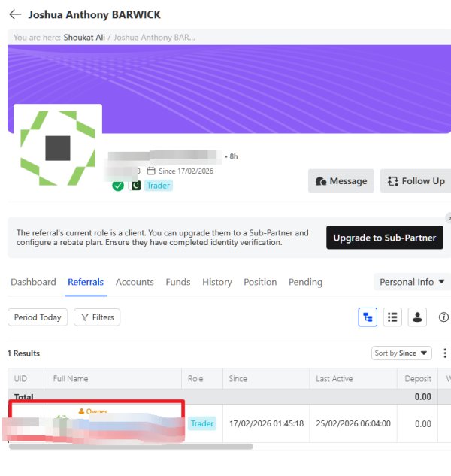This screenshot has height=476, width=451.
Task: Change the Period Today filter
Action: (x=38, y=317)
